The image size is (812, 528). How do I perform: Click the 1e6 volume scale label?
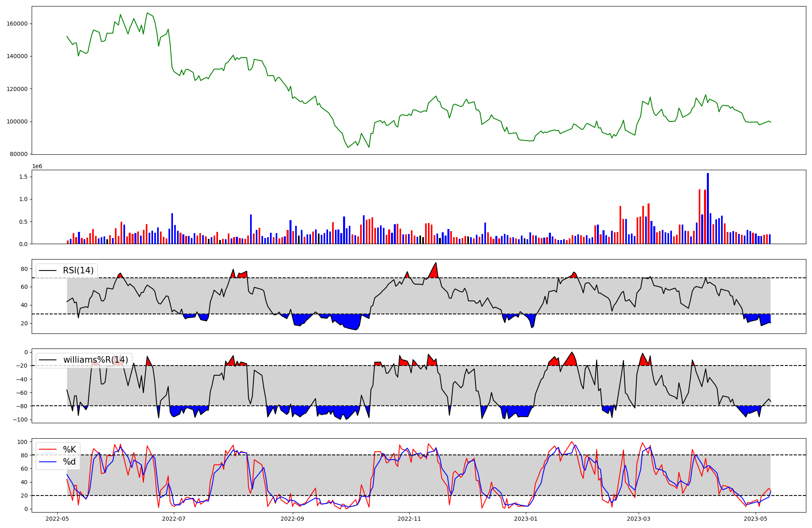[x=37, y=167]
